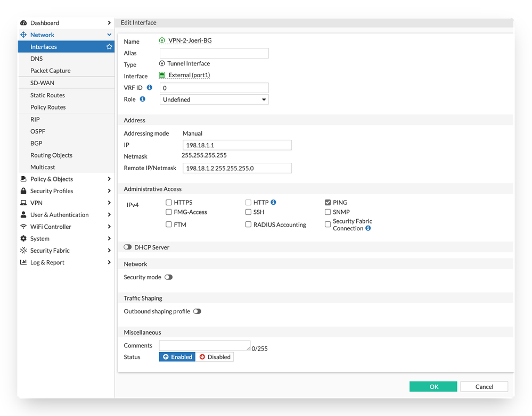Expand the System menu chevron

(x=109, y=238)
